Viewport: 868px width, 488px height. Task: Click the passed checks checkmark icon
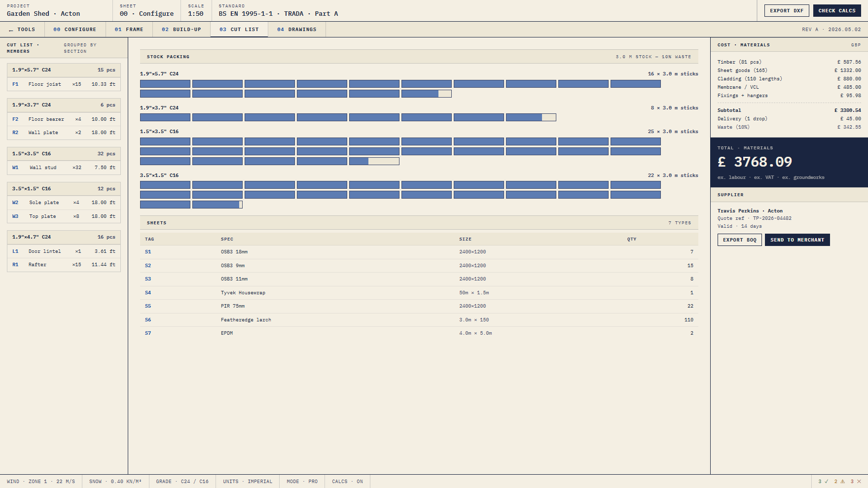coord(827,482)
